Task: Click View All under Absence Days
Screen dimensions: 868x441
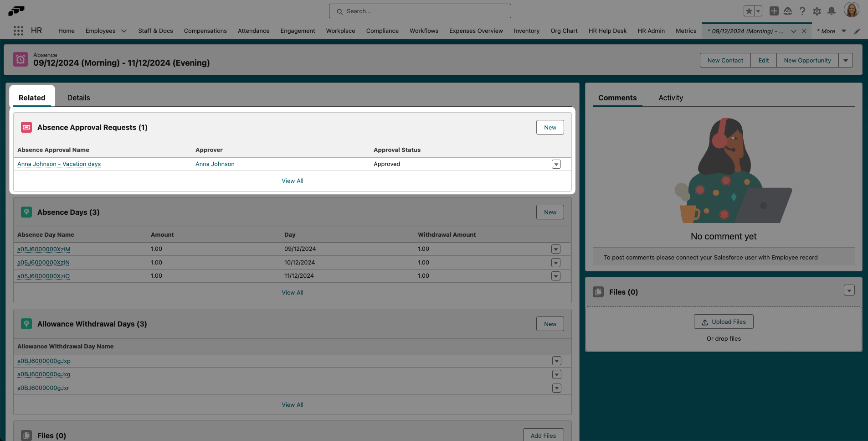Action: click(x=292, y=292)
